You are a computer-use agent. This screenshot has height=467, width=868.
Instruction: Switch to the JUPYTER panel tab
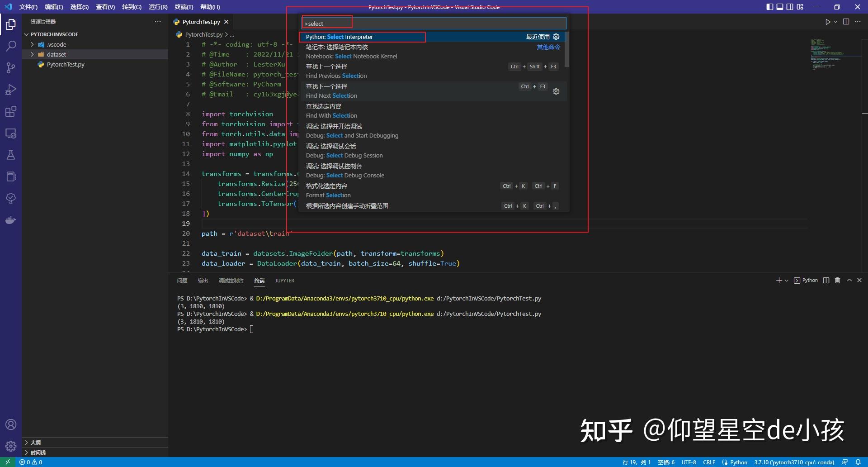[x=284, y=281]
